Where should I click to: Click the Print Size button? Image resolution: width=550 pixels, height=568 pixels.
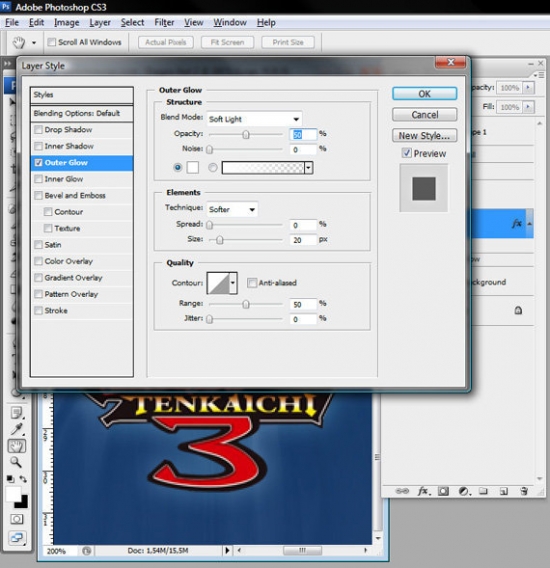[x=288, y=42]
